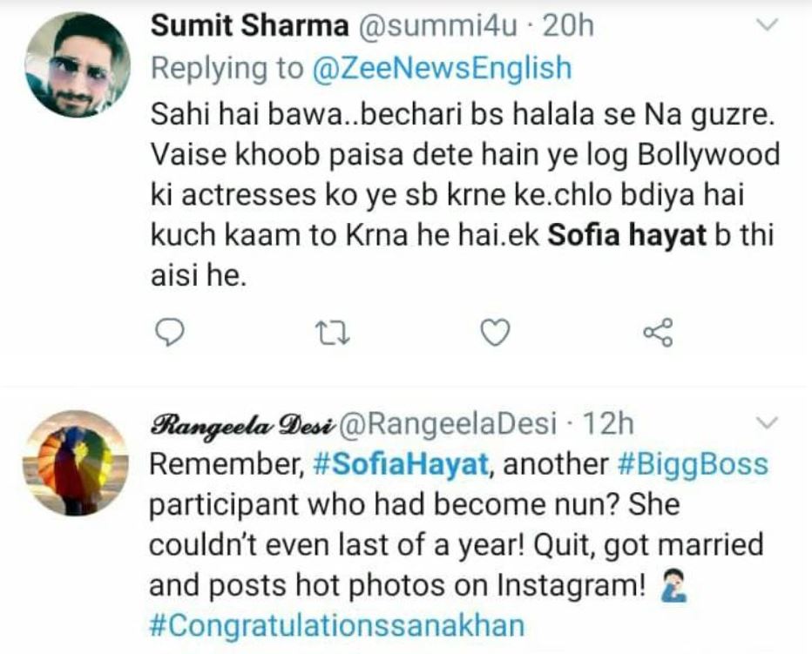This screenshot has width=812, height=654.
Task: Click the @summi4u handle
Action: point(440,27)
